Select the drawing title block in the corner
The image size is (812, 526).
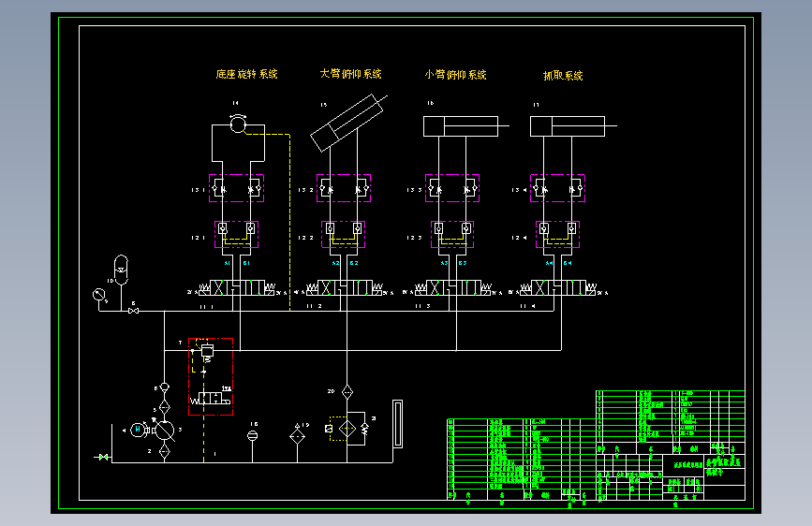pyautogui.click(x=670, y=477)
